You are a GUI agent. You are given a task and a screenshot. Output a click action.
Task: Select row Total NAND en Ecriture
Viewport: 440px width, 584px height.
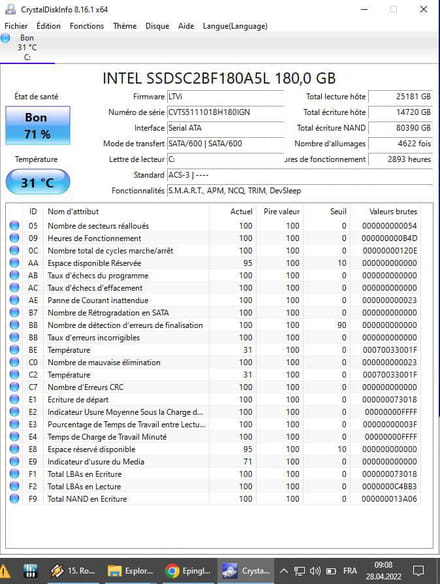214,499
